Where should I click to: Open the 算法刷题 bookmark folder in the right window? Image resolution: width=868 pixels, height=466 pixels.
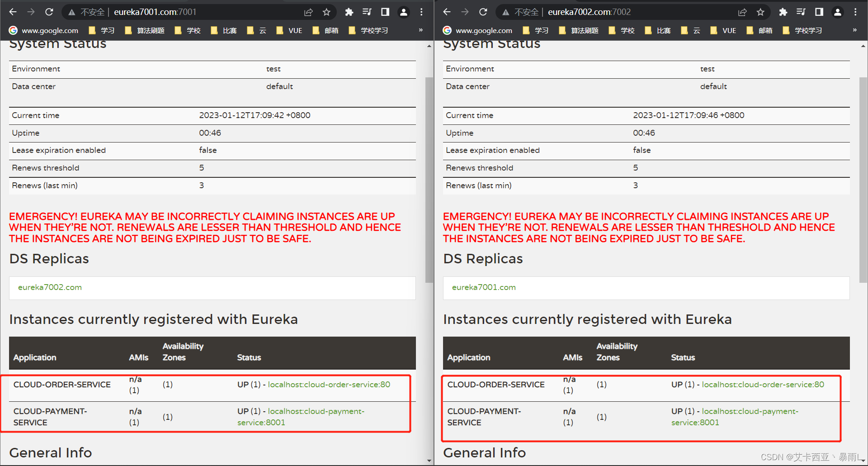(579, 30)
